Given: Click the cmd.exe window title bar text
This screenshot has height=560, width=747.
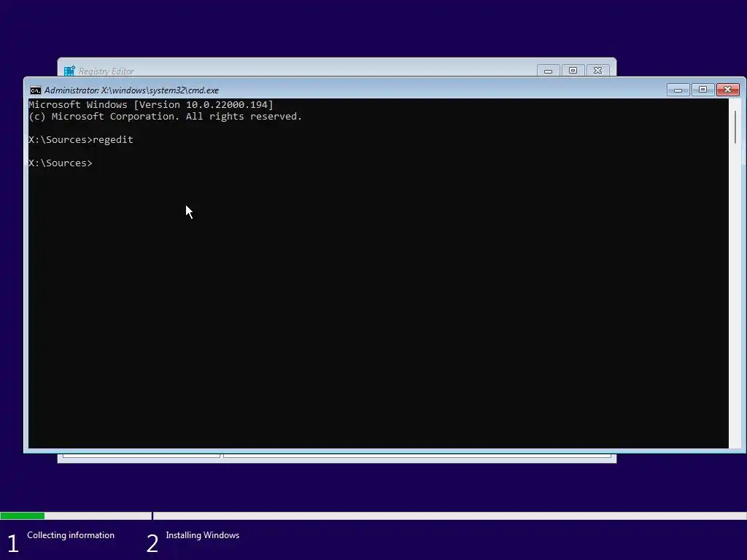Looking at the screenshot, I should click(131, 90).
